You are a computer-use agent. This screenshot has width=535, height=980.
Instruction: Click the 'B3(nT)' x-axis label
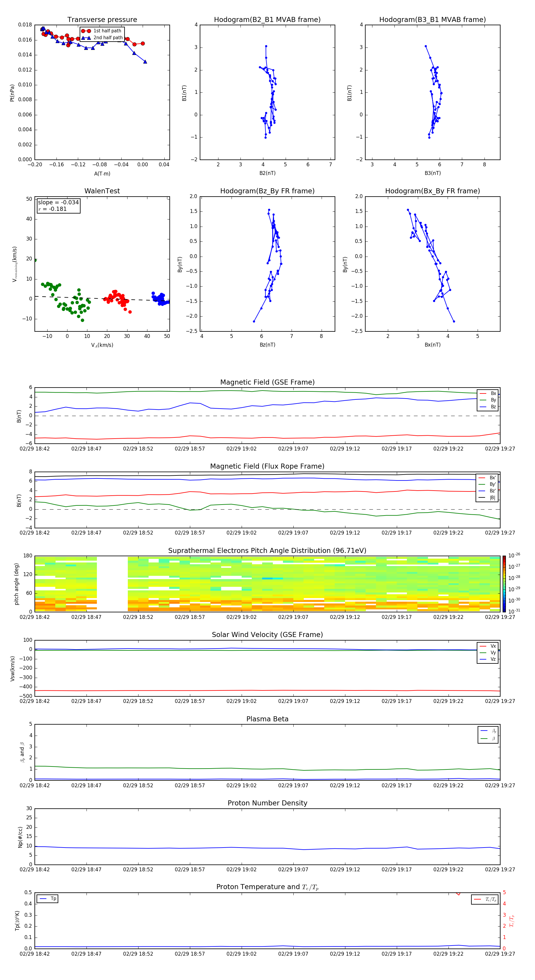point(432,173)
